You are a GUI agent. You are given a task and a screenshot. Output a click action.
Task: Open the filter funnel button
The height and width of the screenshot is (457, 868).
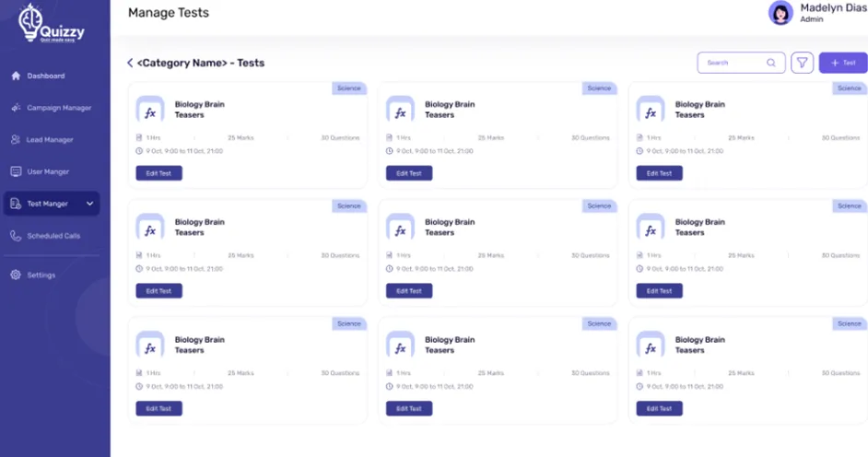tap(803, 63)
